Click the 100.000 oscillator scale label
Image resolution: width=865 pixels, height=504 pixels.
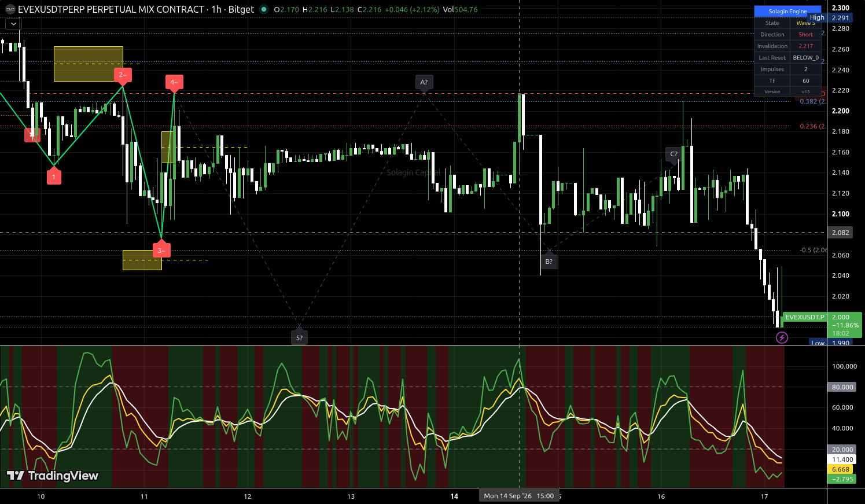point(844,366)
